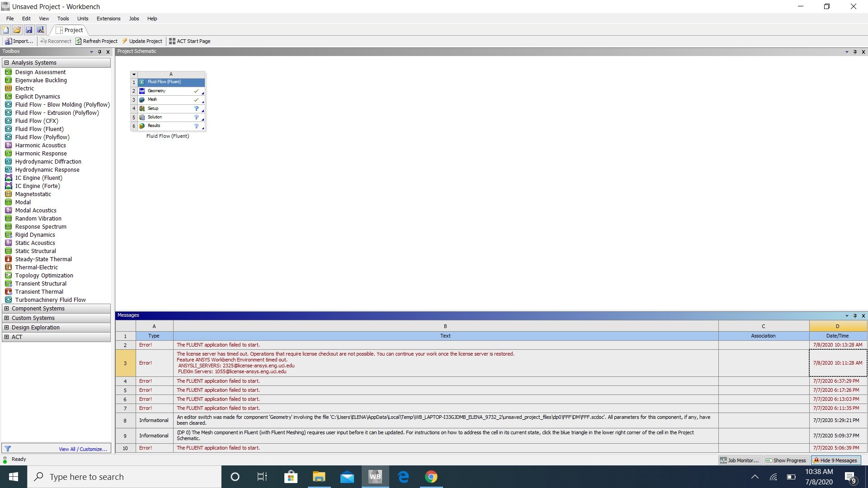
Task: Click the Import As icon with wrench
Action: pos(40,29)
